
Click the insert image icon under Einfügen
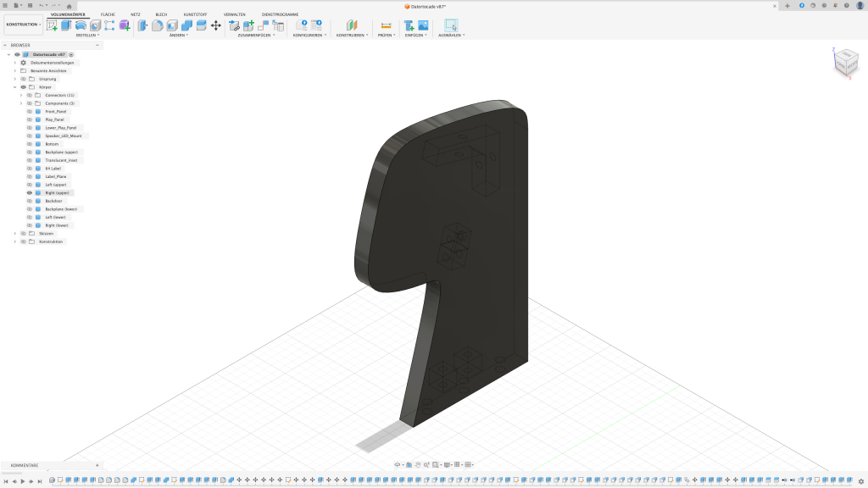click(423, 25)
